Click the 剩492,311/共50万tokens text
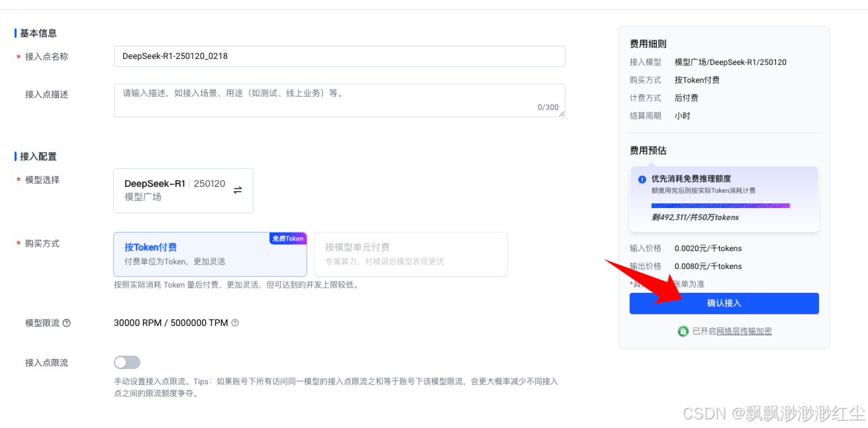This screenshot has width=868, height=428. (x=695, y=217)
